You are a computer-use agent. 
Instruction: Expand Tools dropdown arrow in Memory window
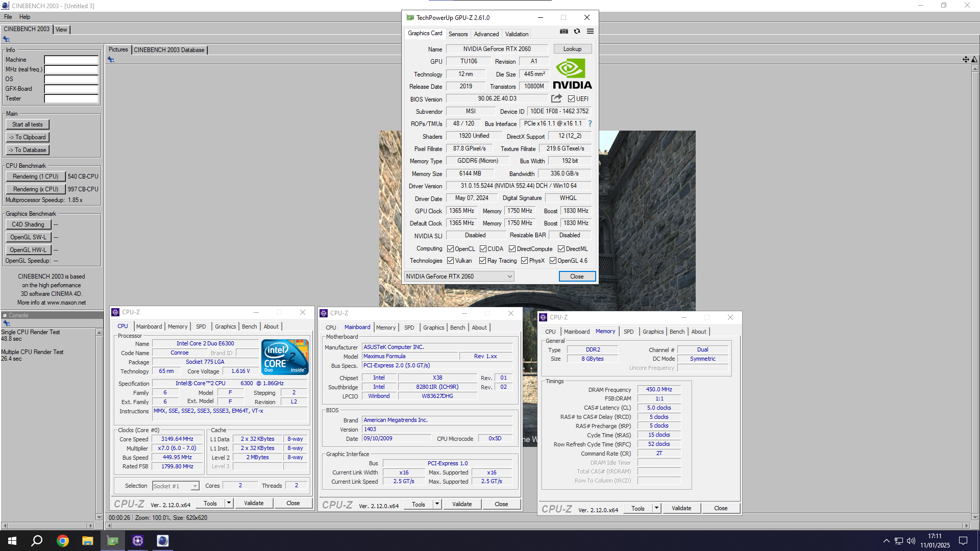656,508
